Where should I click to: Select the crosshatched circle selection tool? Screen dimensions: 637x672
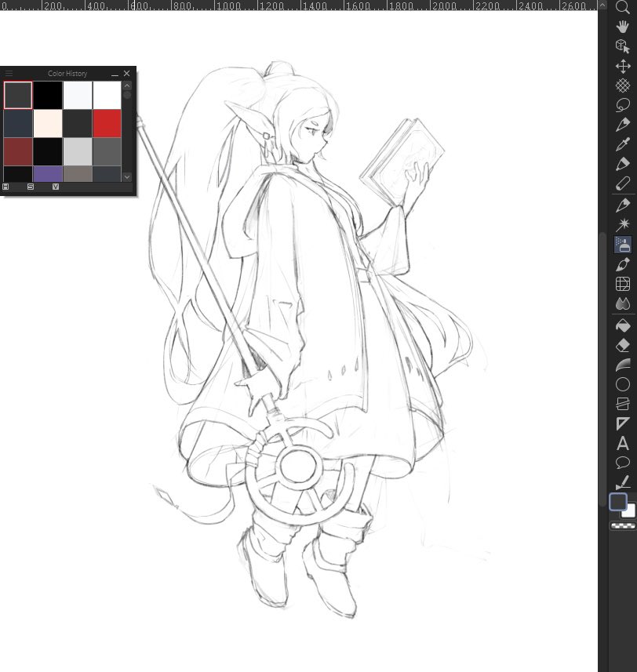[x=622, y=85]
